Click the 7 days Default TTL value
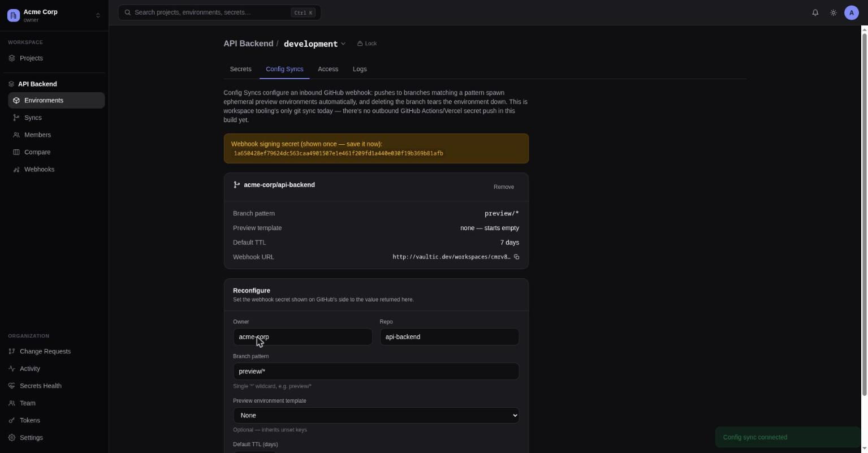The width and height of the screenshot is (868, 453). click(x=509, y=243)
